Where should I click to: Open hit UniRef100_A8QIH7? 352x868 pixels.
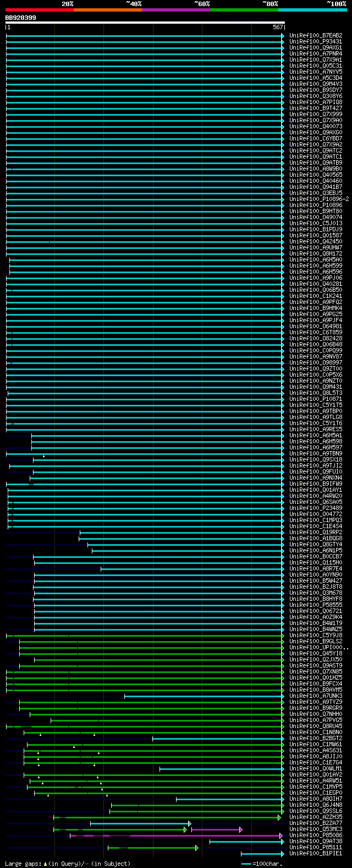pyautogui.click(x=316, y=799)
